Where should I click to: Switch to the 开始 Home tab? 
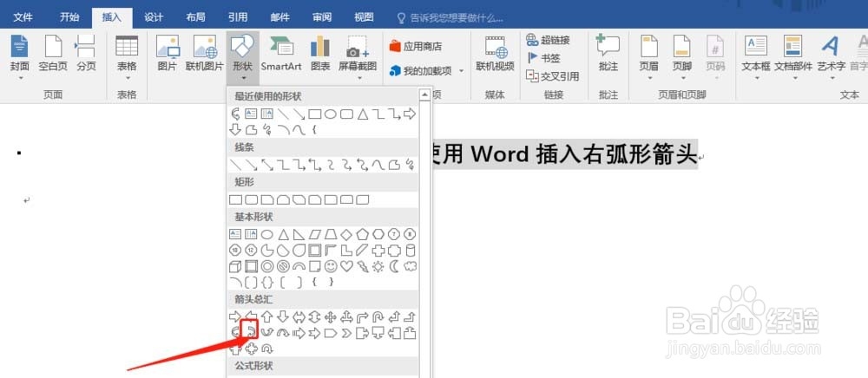click(69, 17)
